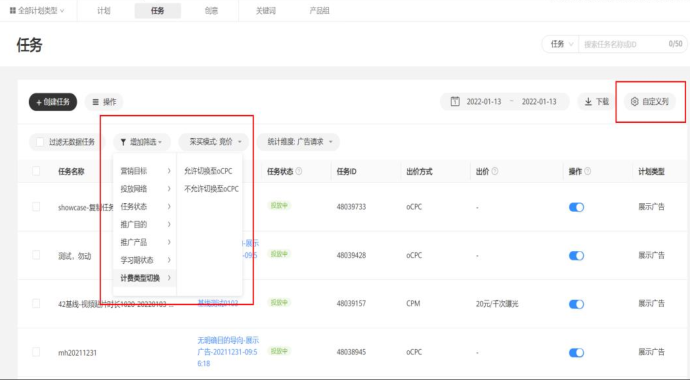The width and height of the screenshot is (690, 380).
Task: Toggle the switch for task 48039157
Action: [576, 304]
